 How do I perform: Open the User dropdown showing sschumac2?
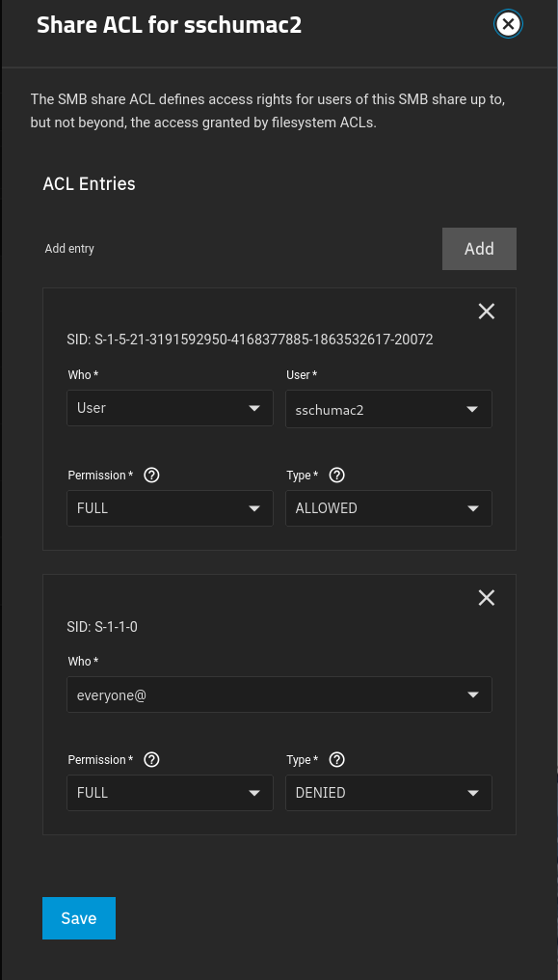[x=388, y=409]
